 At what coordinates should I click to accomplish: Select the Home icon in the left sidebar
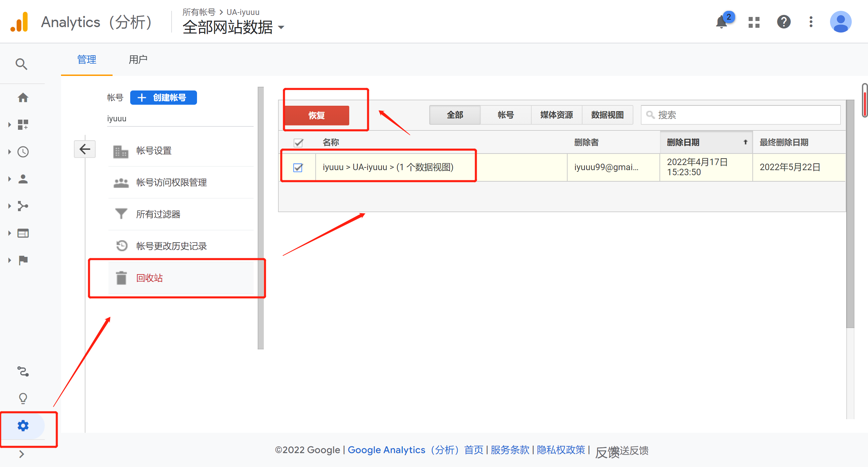tap(23, 97)
